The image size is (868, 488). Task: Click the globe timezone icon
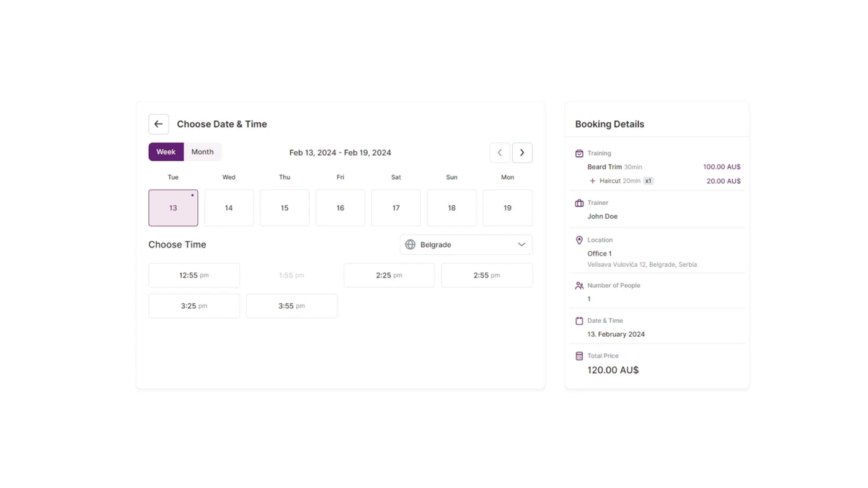coord(410,244)
